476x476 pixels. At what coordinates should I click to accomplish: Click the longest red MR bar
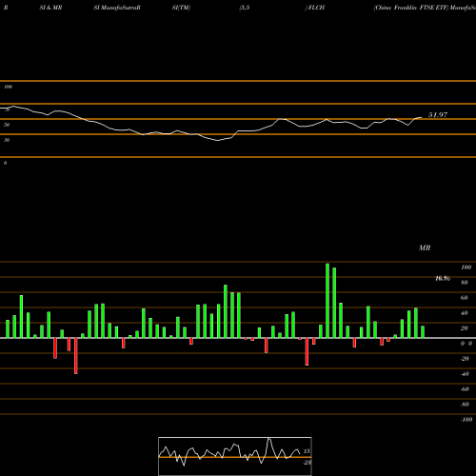[76, 356]
